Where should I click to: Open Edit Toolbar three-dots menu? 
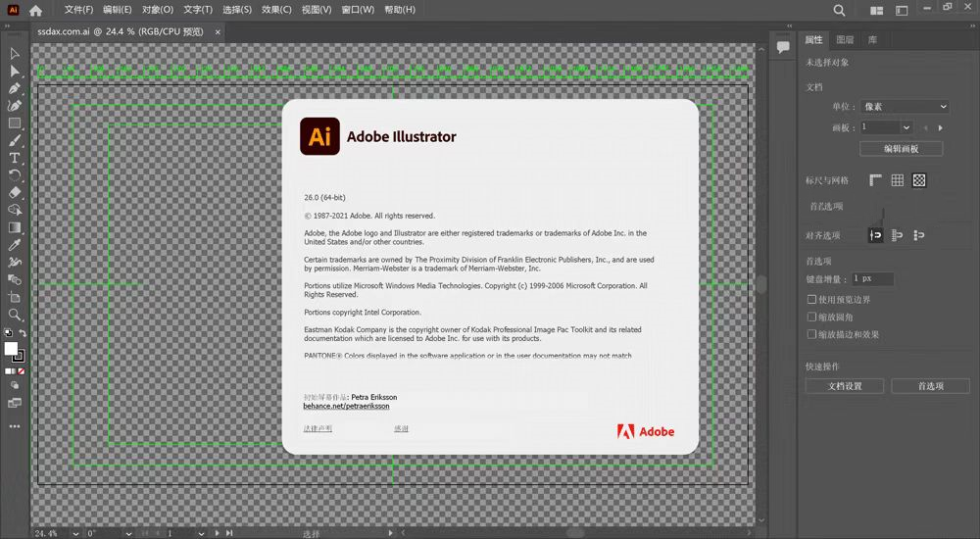(x=15, y=426)
